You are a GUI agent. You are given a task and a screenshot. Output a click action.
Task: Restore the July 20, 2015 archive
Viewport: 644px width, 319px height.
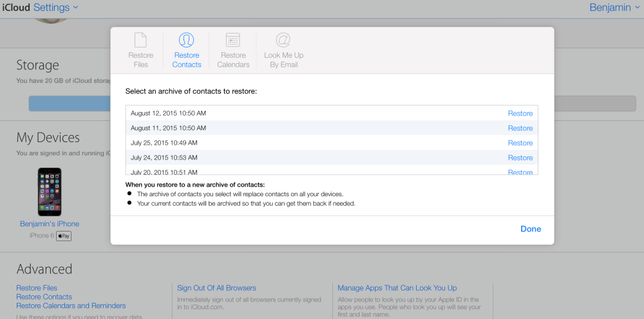point(520,172)
